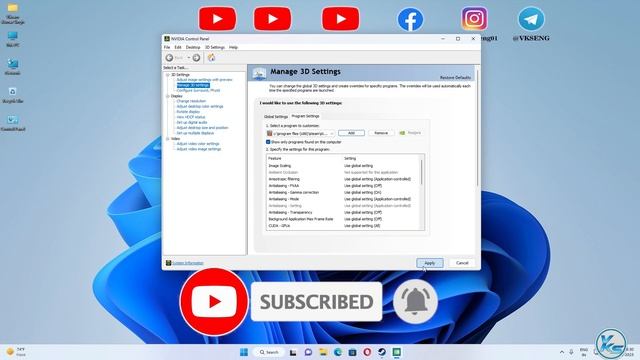
Task: Click the Apply button
Action: pyautogui.click(x=430, y=263)
